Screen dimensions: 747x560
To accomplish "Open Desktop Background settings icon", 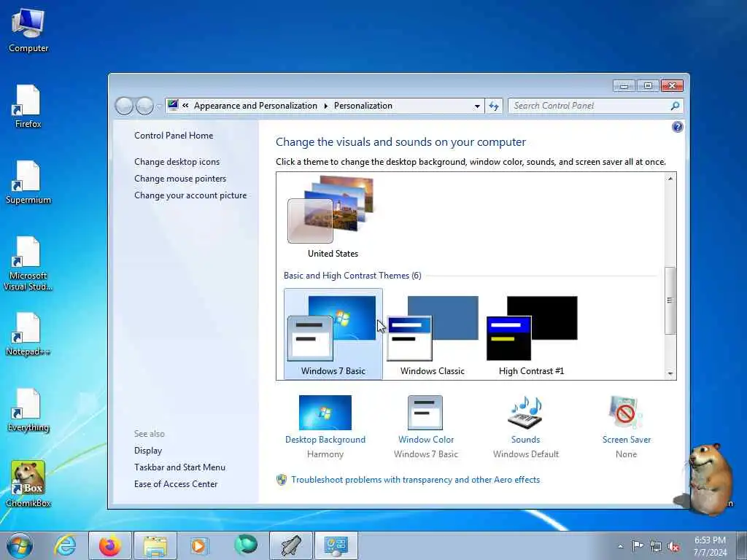I will [x=325, y=413].
